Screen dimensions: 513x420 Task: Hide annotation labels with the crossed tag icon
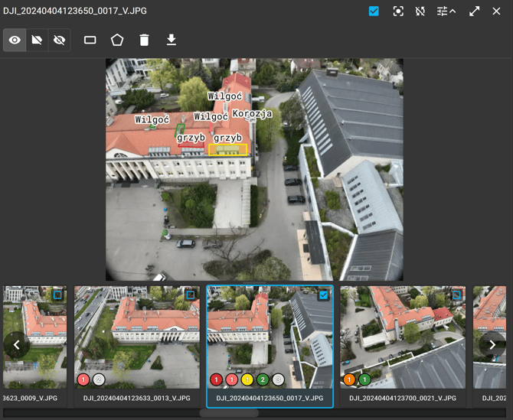coord(37,41)
